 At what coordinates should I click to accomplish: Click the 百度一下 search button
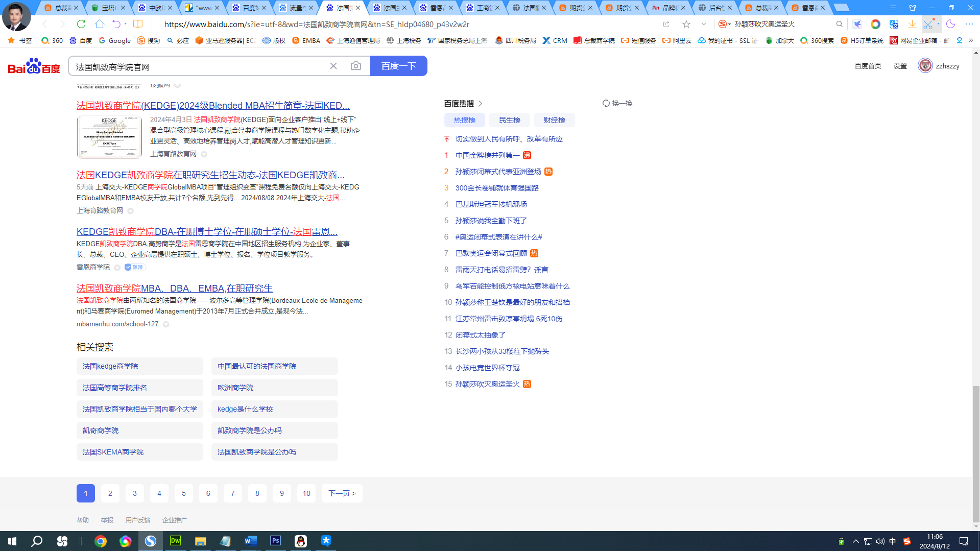point(398,66)
